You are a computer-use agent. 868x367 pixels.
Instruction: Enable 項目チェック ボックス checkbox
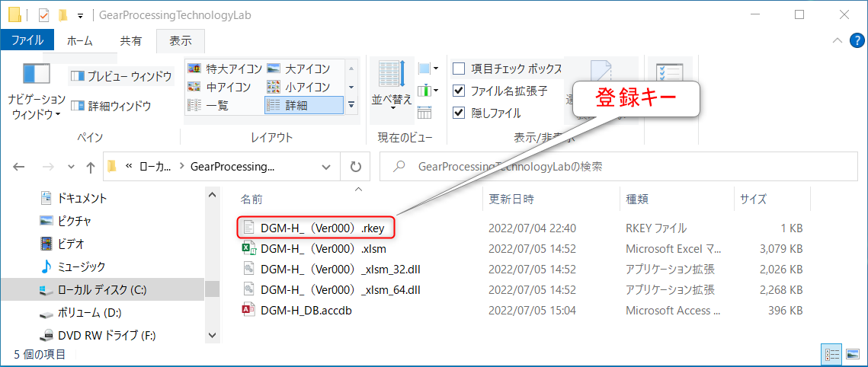click(x=459, y=69)
